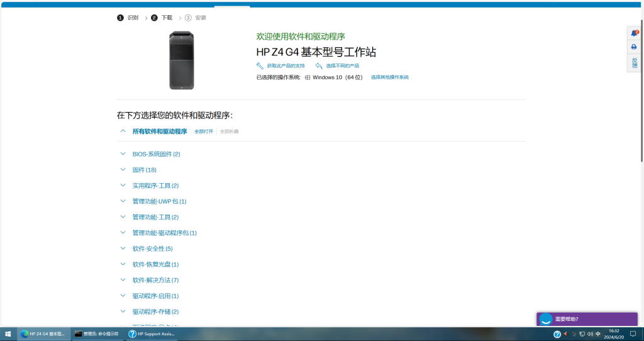Go to step 2 下载
Viewport: 644px width, 341px height.
162,18
